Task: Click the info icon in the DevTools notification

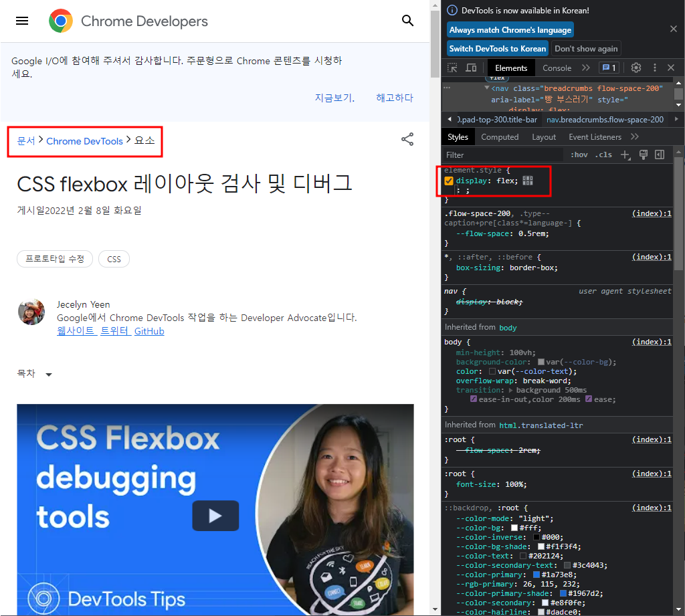Action: click(x=452, y=11)
